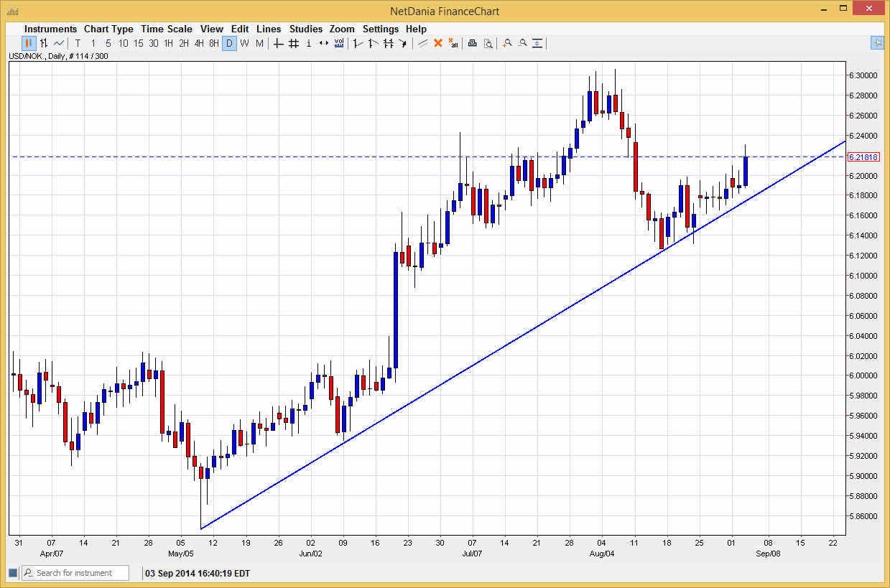Click the zoom in magnifier icon
890x588 pixels.
point(507,44)
